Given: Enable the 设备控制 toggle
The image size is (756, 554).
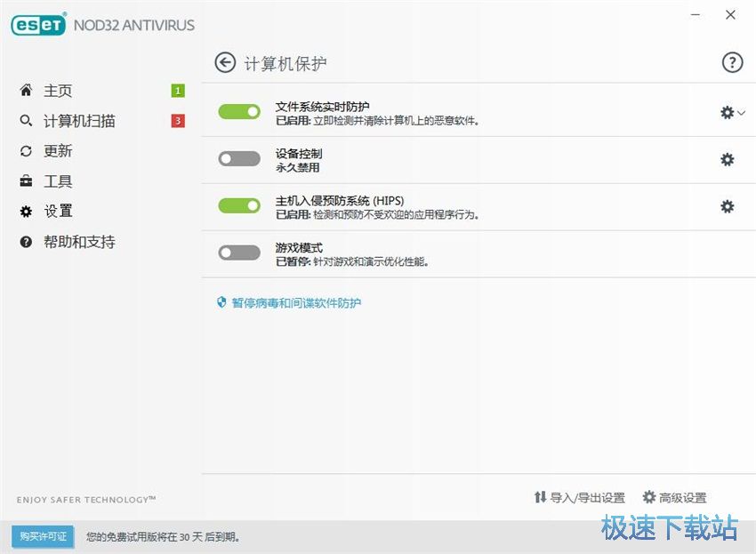Looking at the screenshot, I should pos(239,158).
